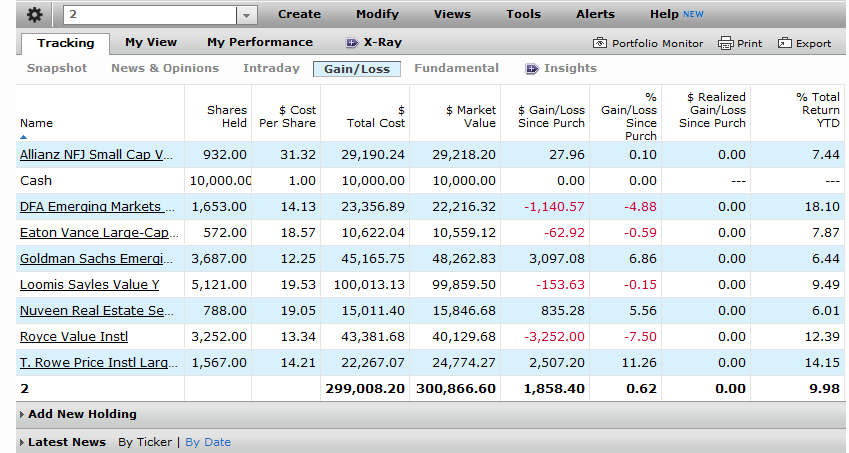
Task: Click the Name column sort arrow
Action: click(23, 137)
